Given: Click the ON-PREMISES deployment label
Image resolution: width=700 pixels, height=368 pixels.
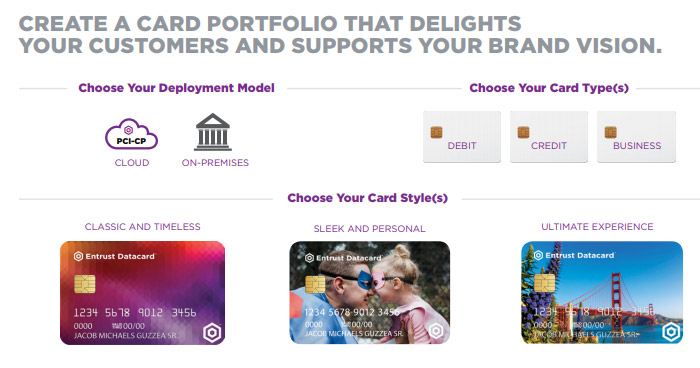Looking at the screenshot, I should coord(215,163).
